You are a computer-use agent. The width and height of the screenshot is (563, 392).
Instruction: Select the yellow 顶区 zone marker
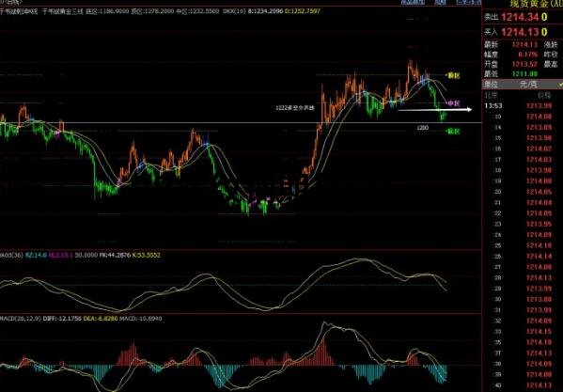(x=452, y=76)
